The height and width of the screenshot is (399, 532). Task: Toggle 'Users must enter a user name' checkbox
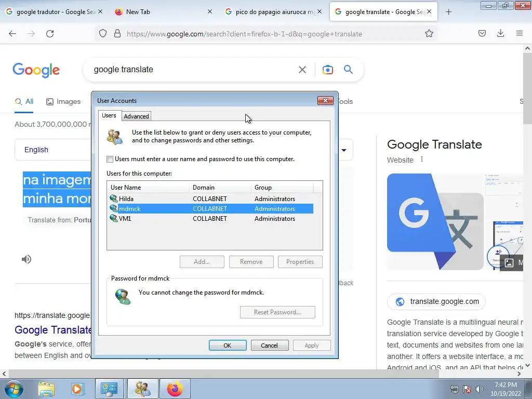click(110, 159)
